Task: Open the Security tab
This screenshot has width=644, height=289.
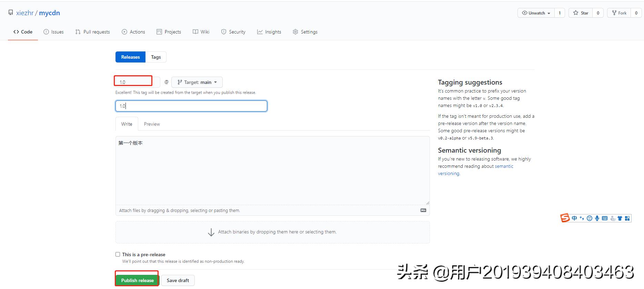Action: [233, 32]
